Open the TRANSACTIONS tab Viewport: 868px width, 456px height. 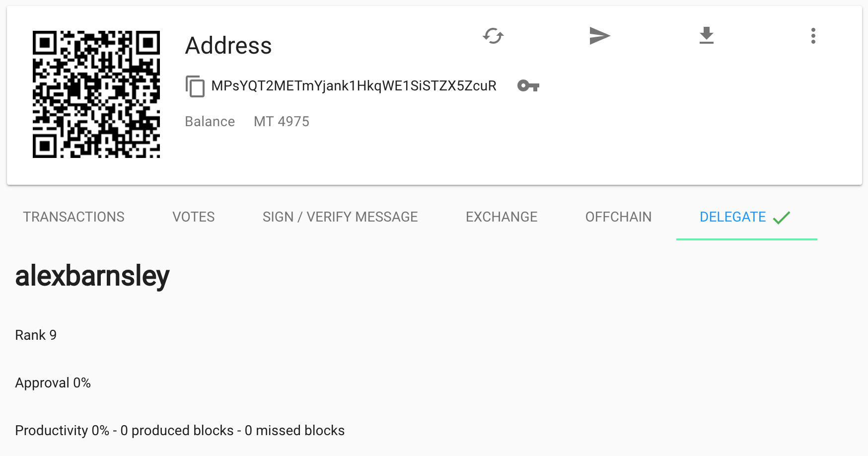coord(73,217)
